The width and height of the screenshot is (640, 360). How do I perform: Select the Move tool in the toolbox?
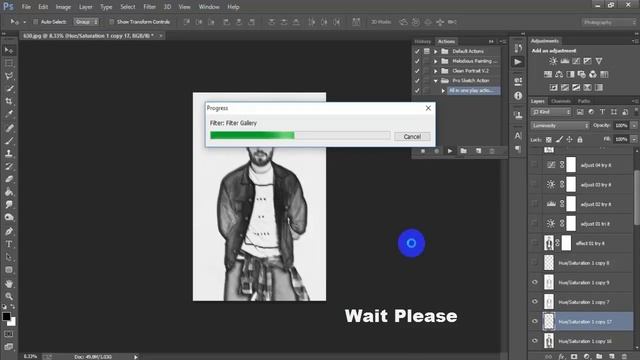[x=9, y=51]
